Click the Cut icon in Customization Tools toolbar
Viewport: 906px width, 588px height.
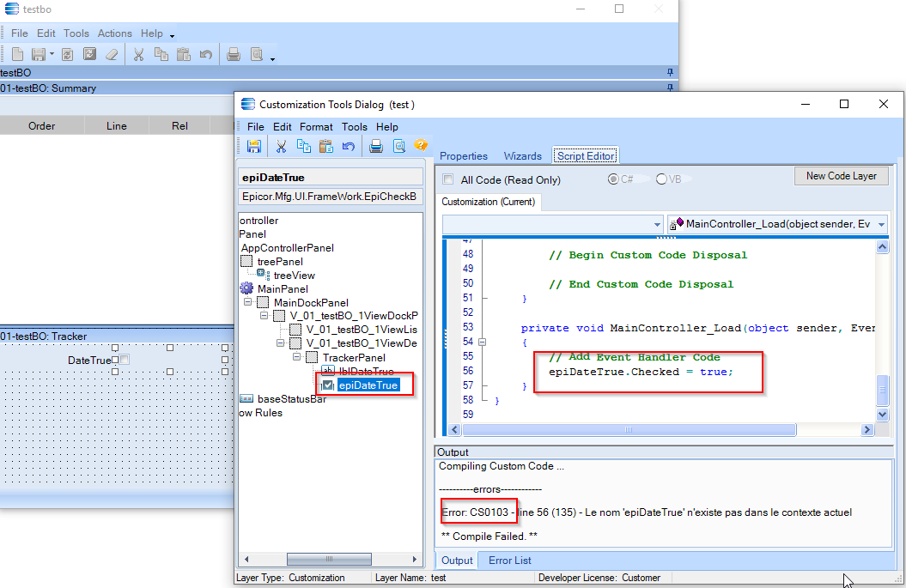point(282,146)
